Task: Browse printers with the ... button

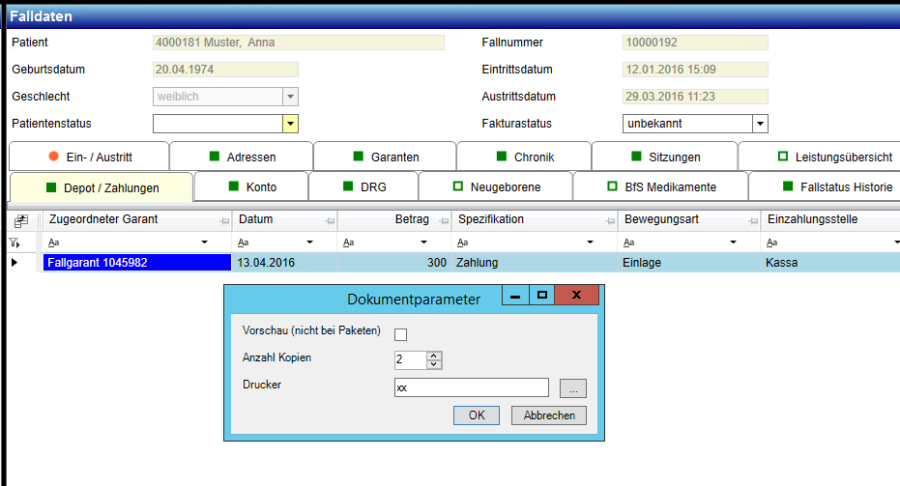Action: coord(573,388)
